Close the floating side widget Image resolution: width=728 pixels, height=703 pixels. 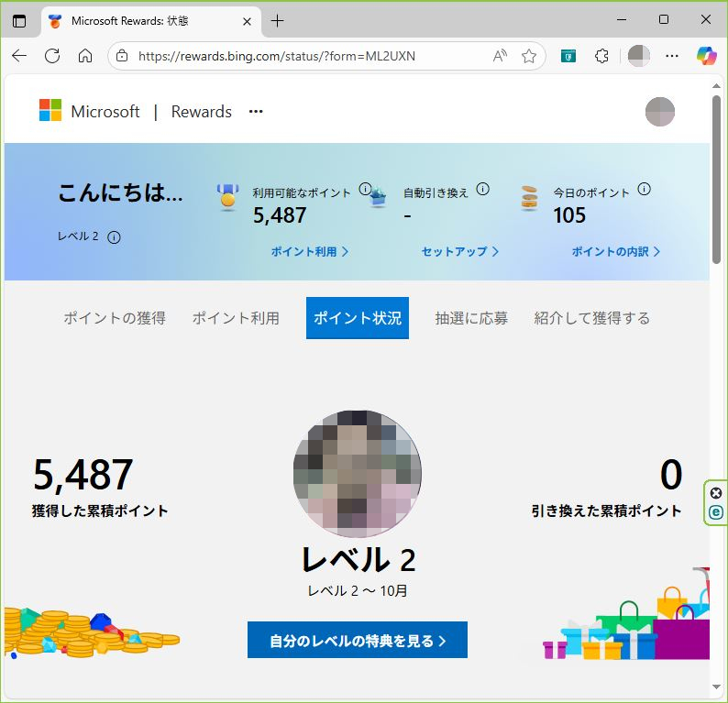(716, 493)
